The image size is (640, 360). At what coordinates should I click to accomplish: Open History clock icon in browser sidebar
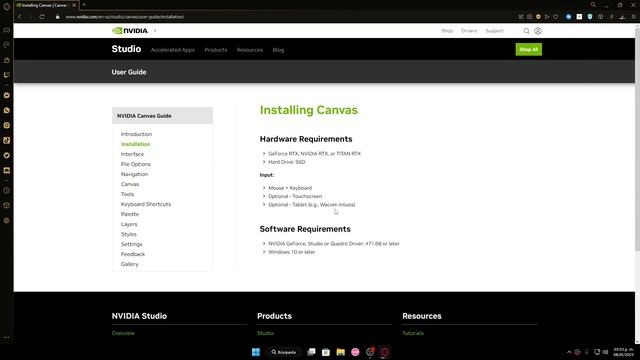7,190
